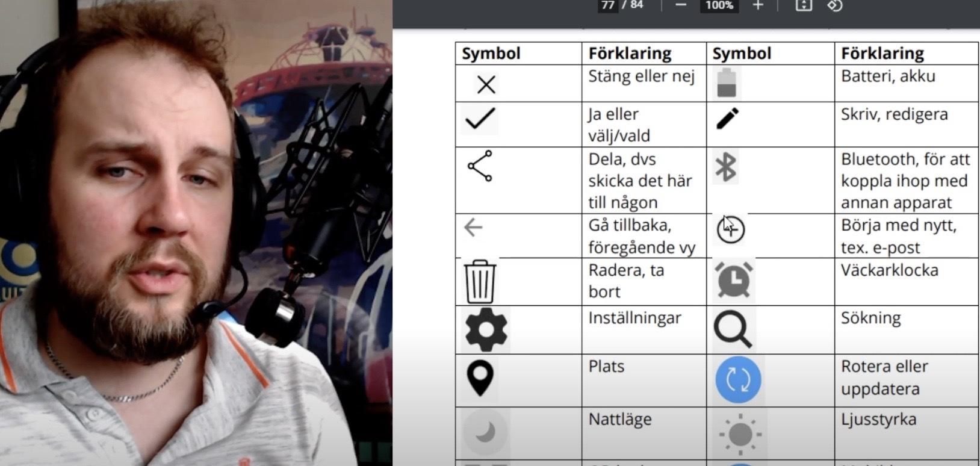
Task: Click the text 'Stäng eller nej'
Action: 641,76
